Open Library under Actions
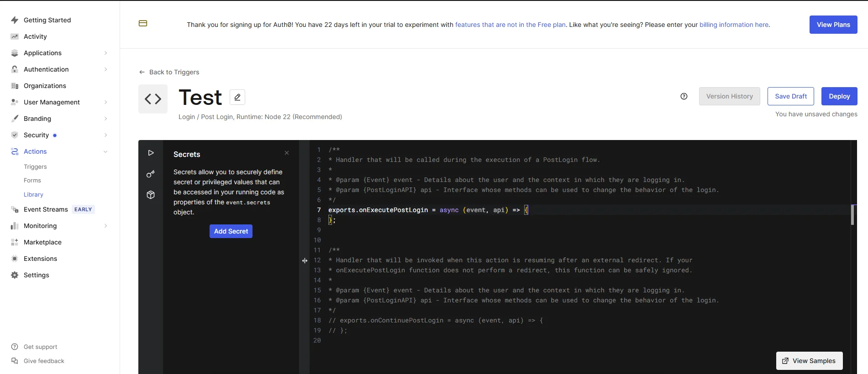The height and width of the screenshot is (374, 868). tap(33, 194)
